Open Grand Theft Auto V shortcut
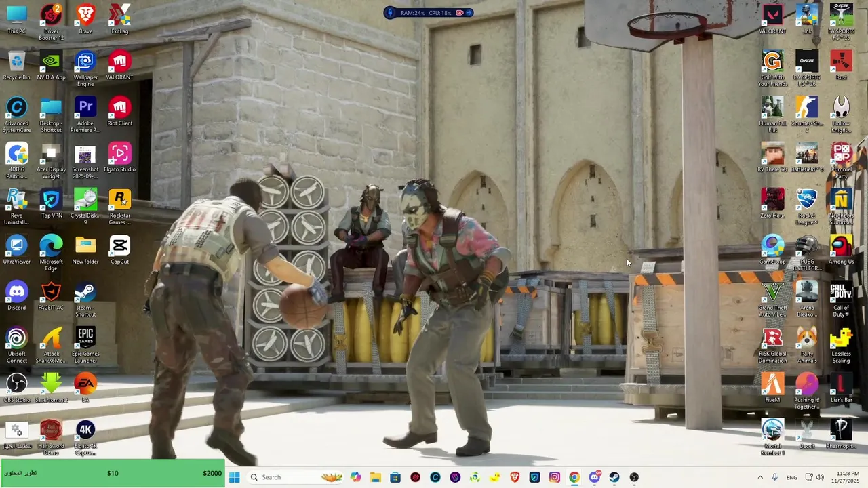The image size is (868, 488). click(772, 298)
